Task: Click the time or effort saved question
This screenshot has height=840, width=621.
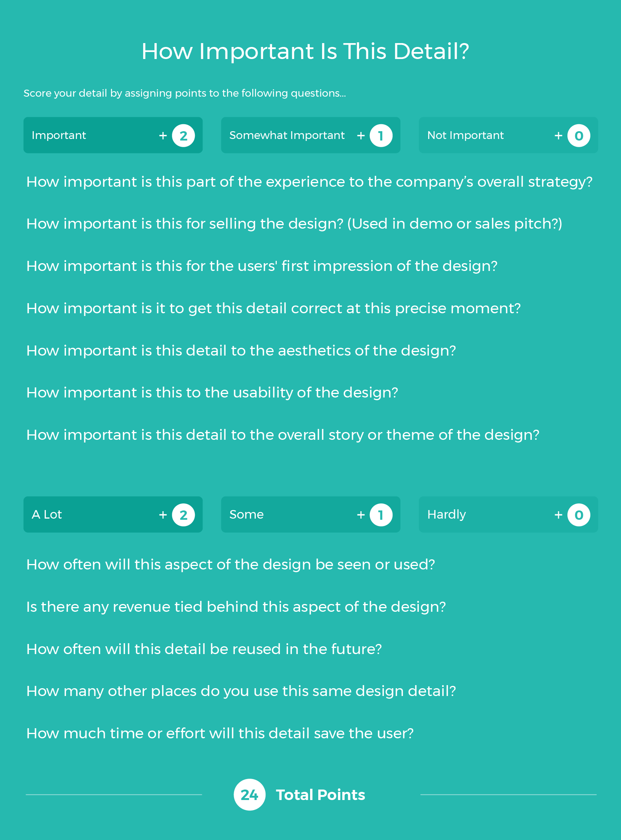Action: pos(220,733)
